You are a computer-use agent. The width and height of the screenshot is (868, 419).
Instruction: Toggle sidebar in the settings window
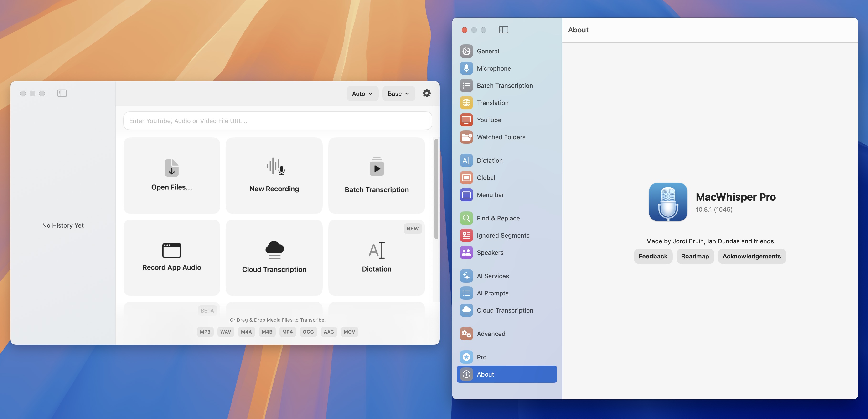503,30
